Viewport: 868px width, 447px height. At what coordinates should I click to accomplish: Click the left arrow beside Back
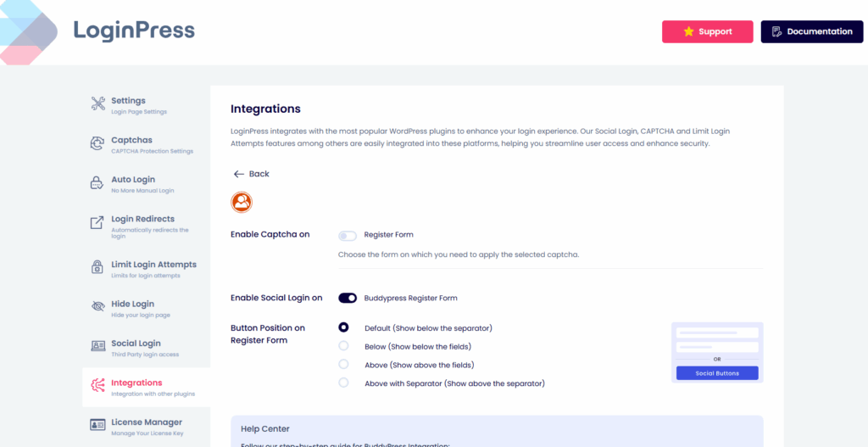point(238,174)
